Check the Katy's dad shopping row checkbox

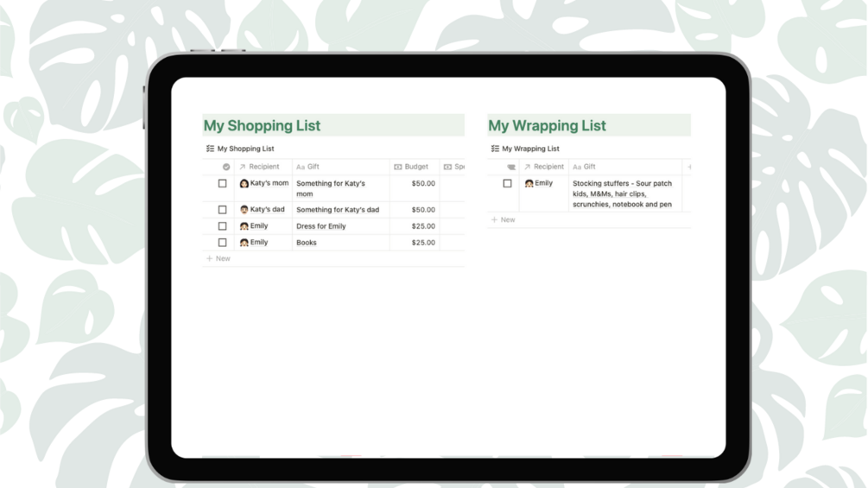[x=222, y=210]
